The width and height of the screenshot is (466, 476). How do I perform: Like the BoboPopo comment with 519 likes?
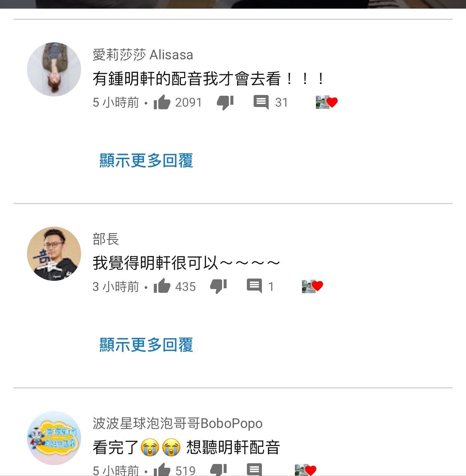click(x=162, y=469)
